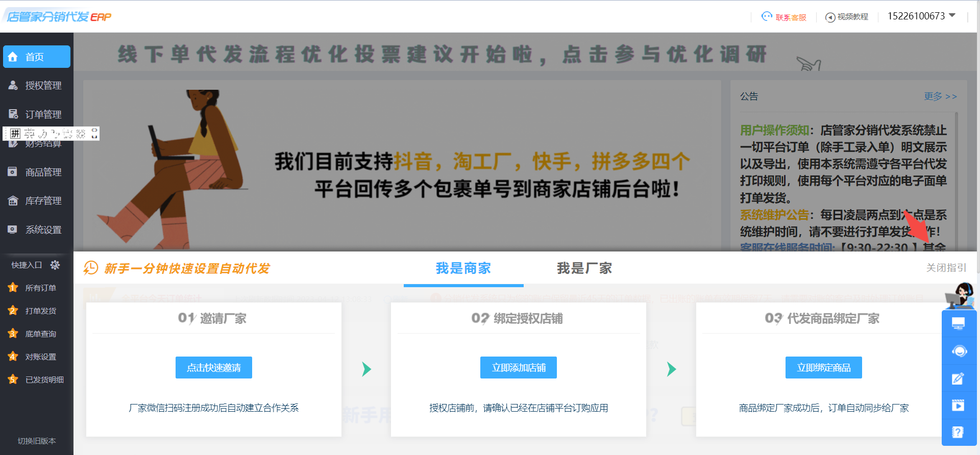Screen dimensions: 980x455
Task: Click the 关闭指引 link
Action: point(946,268)
